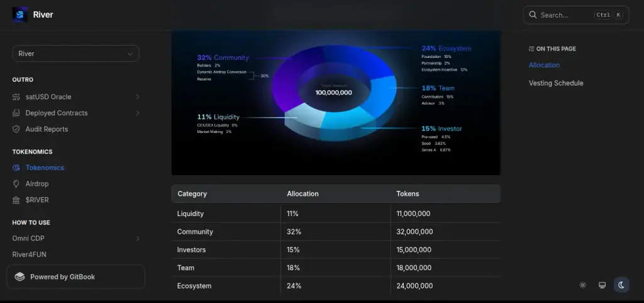Click the Powered by GitBook button

(x=75, y=277)
